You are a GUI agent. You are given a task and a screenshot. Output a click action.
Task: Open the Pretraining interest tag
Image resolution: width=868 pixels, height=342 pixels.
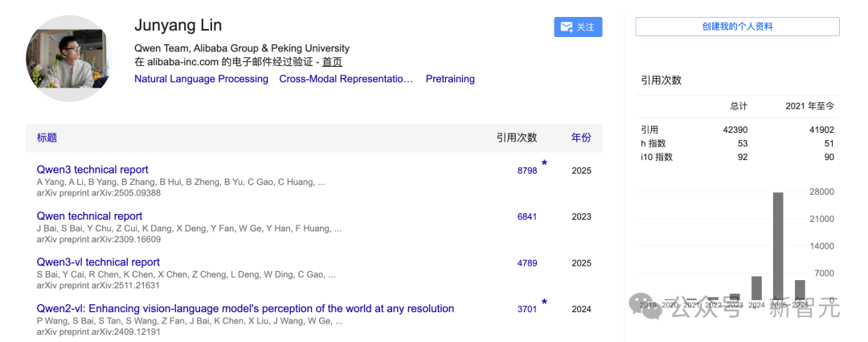450,79
